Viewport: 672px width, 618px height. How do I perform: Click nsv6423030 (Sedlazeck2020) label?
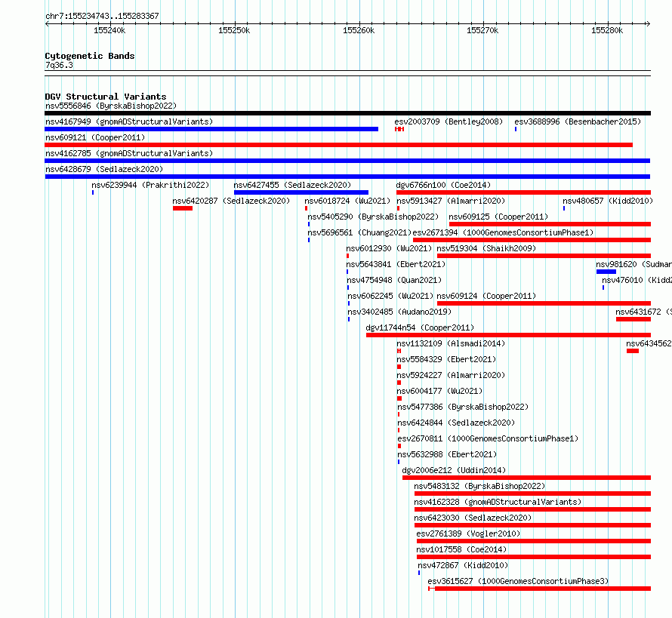(473, 518)
